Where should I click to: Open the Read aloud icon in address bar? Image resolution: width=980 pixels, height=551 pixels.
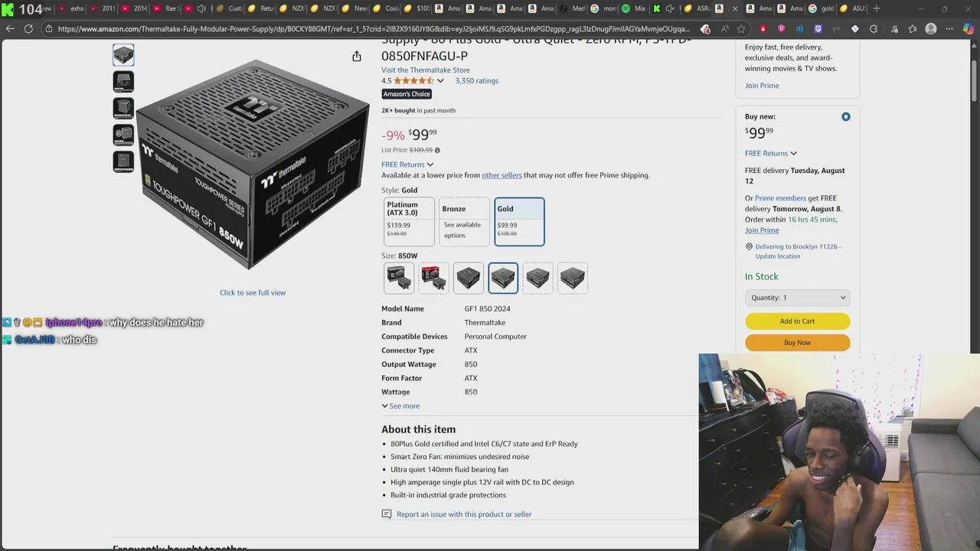pos(724,29)
